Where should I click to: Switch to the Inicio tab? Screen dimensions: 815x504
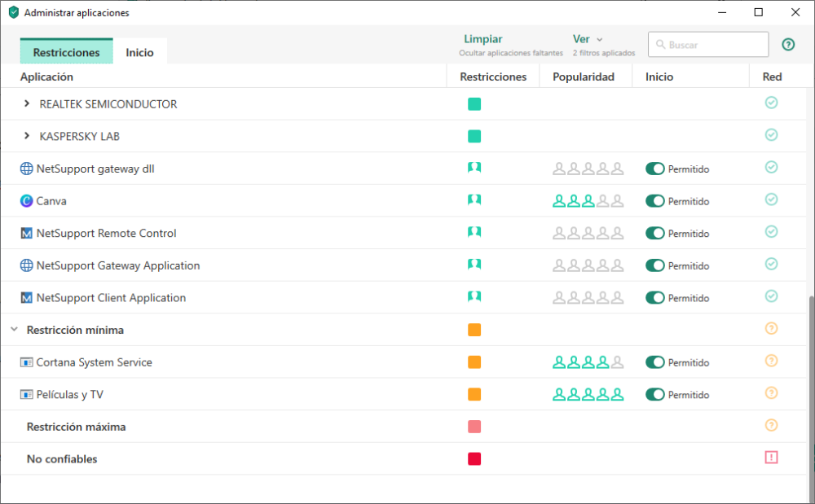tap(139, 52)
